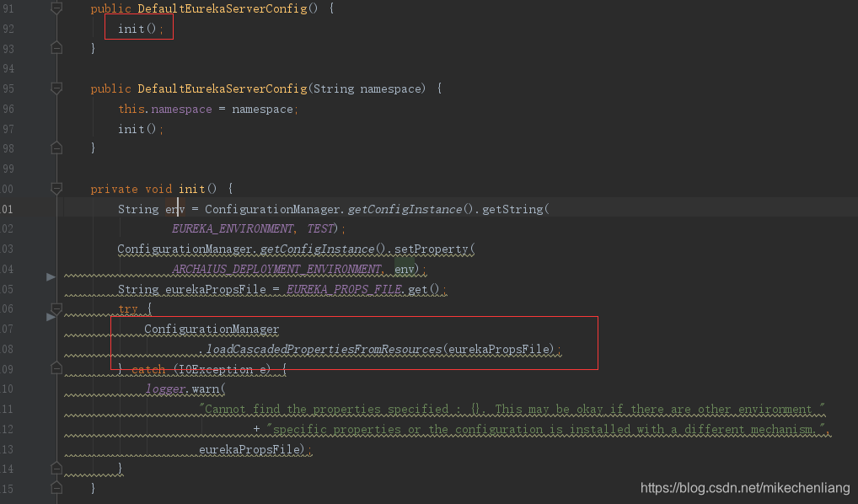Click the 'env' variable on line 101
This screenshot has width=858, height=504.
(x=175, y=209)
